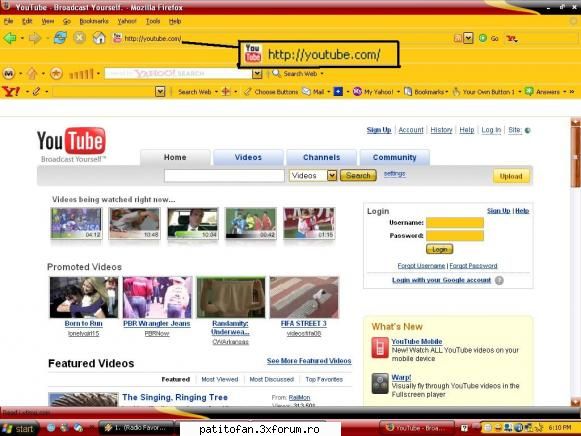Image resolution: width=581 pixels, height=436 pixels.
Task: Expand the Videos search category dropdown
Action: point(332,176)
